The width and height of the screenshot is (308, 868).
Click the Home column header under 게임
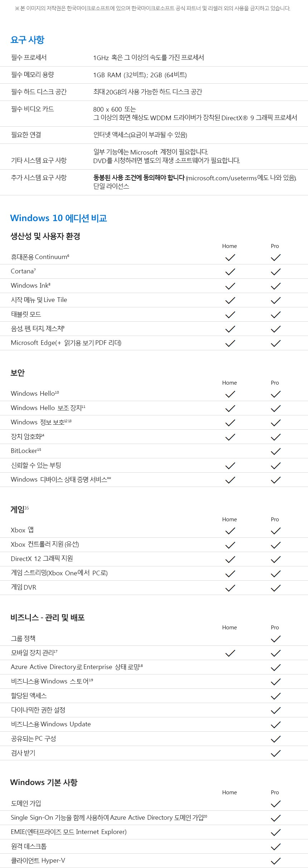tap(229, 519)
